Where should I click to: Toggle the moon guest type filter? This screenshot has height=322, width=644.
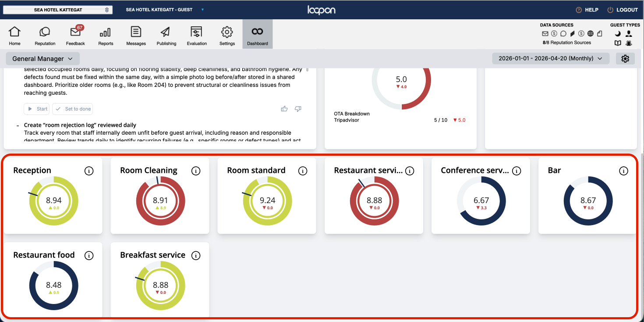[x=618, y=33]
